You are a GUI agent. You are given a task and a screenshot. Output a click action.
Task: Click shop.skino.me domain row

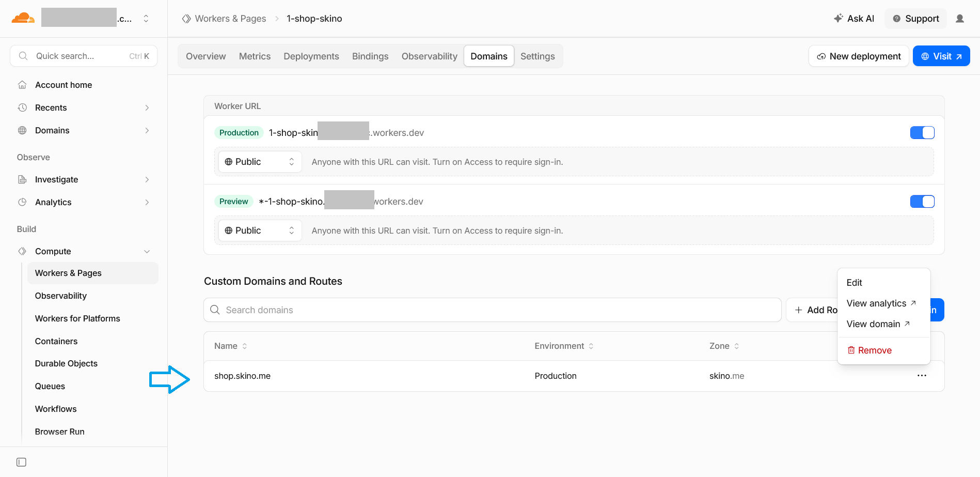(x=574, y=376)
